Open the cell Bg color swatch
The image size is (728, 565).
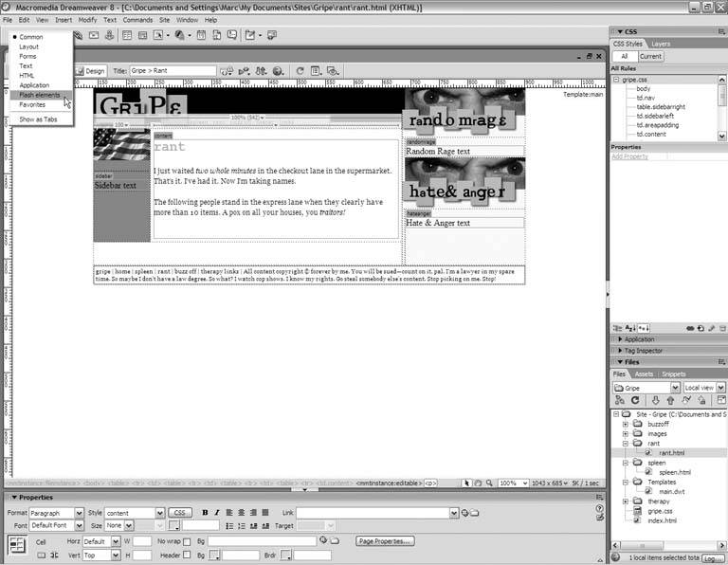click(x=215, y=555)
